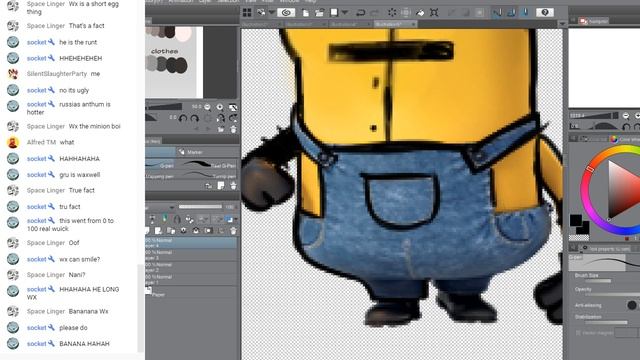Click the Redo arrow in the toolbar
Image resolution: width=640 pixels, height=360 pixels.
(x=374, y=13)
